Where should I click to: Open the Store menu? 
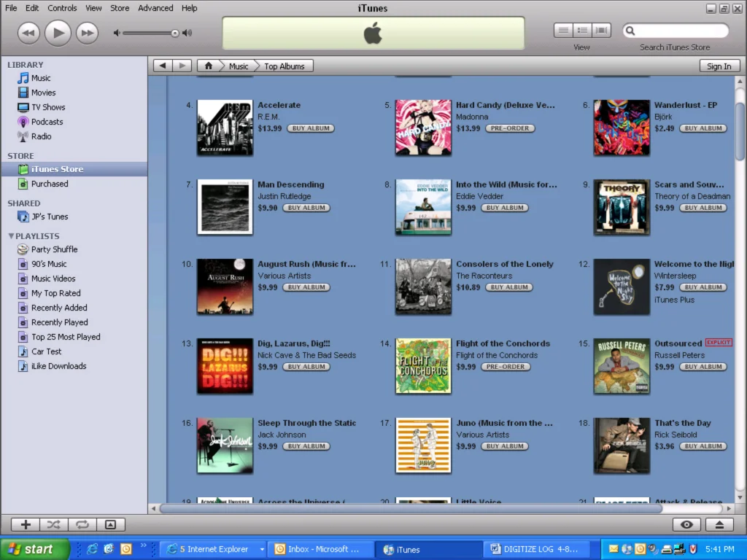pos(120,8)
